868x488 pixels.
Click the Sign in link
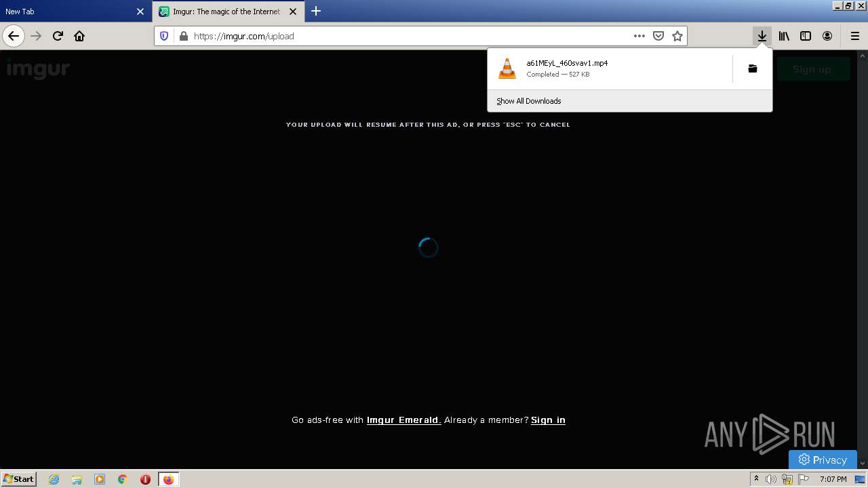click(548, 420)
